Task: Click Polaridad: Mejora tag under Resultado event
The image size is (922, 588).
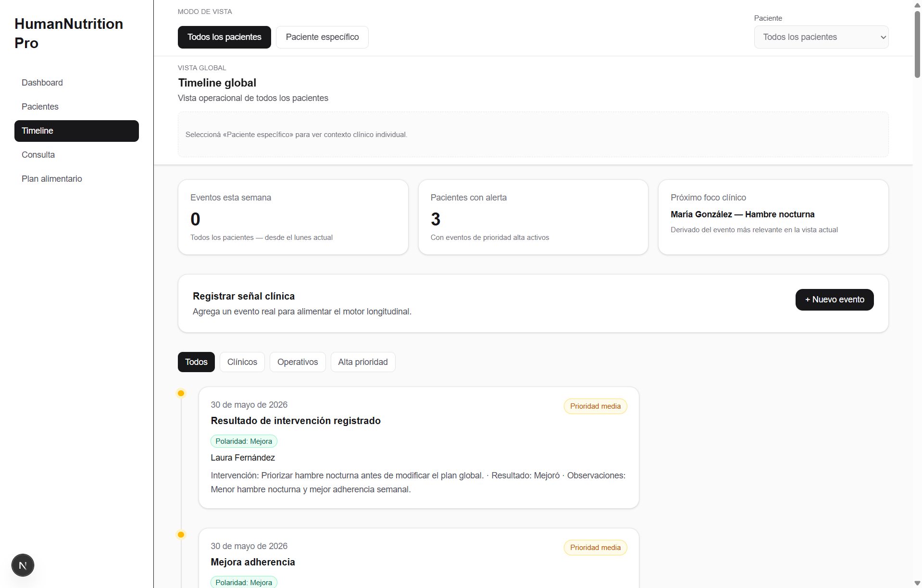Action: [244, 441]
